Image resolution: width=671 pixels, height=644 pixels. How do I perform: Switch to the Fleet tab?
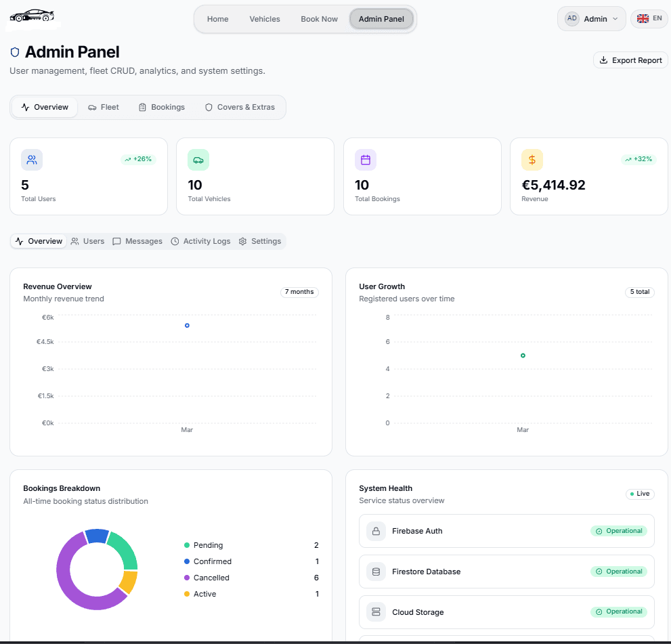[103, 106]
